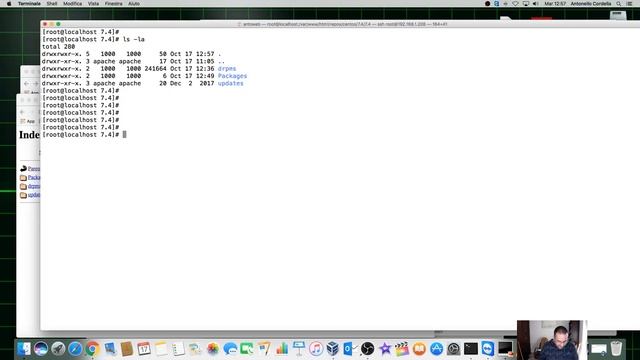Click the webcam overlay thumbnail
The image size is (640, 360).
pos(551,340)
